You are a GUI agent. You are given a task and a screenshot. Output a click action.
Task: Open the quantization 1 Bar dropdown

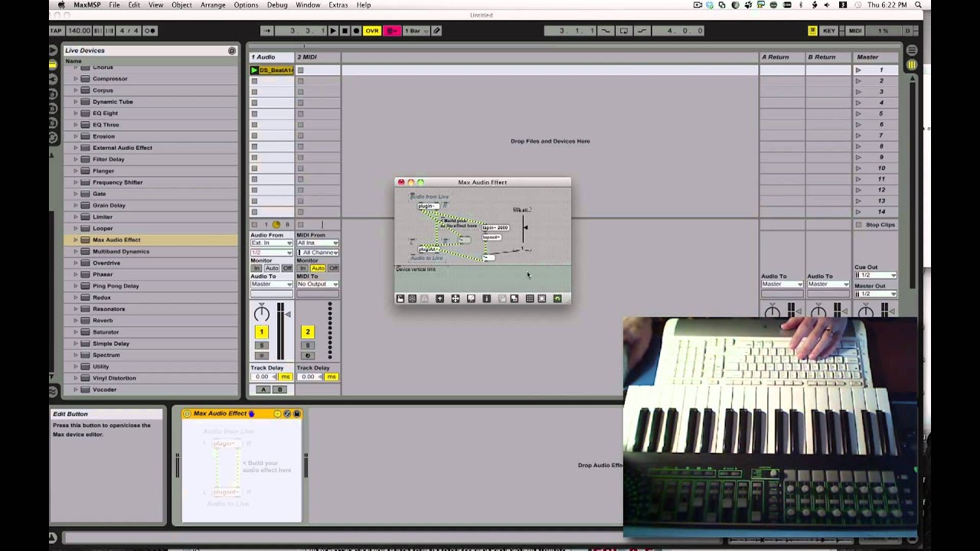[x=416, y=31]
